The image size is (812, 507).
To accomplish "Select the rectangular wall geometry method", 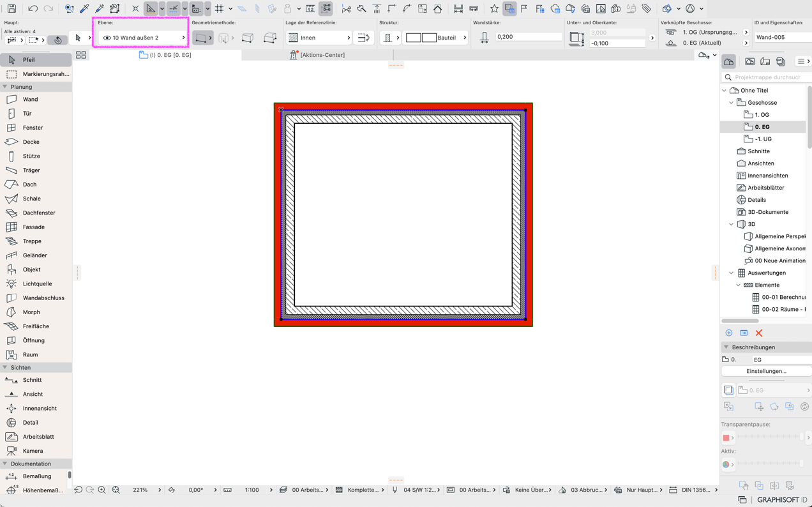I will coord(248,38).
